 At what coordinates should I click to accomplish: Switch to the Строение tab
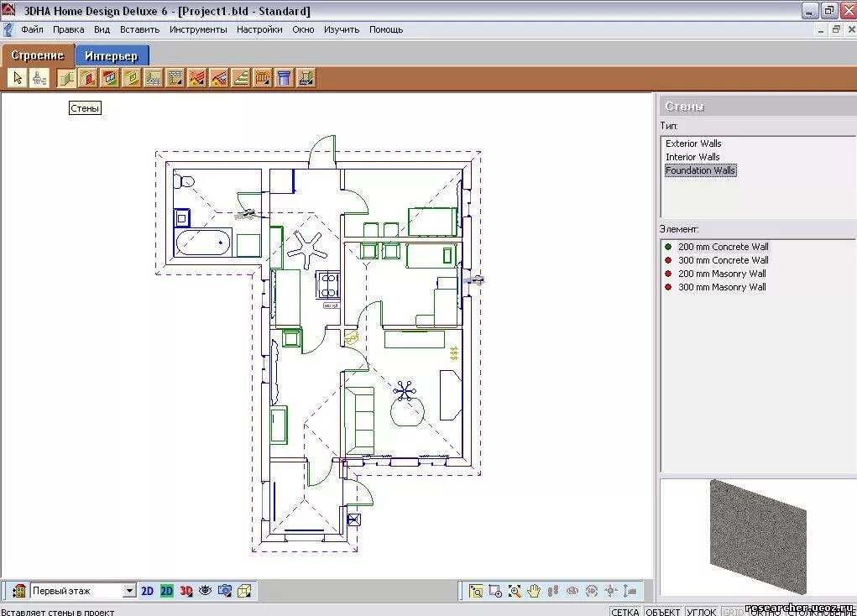click(37, 55)
